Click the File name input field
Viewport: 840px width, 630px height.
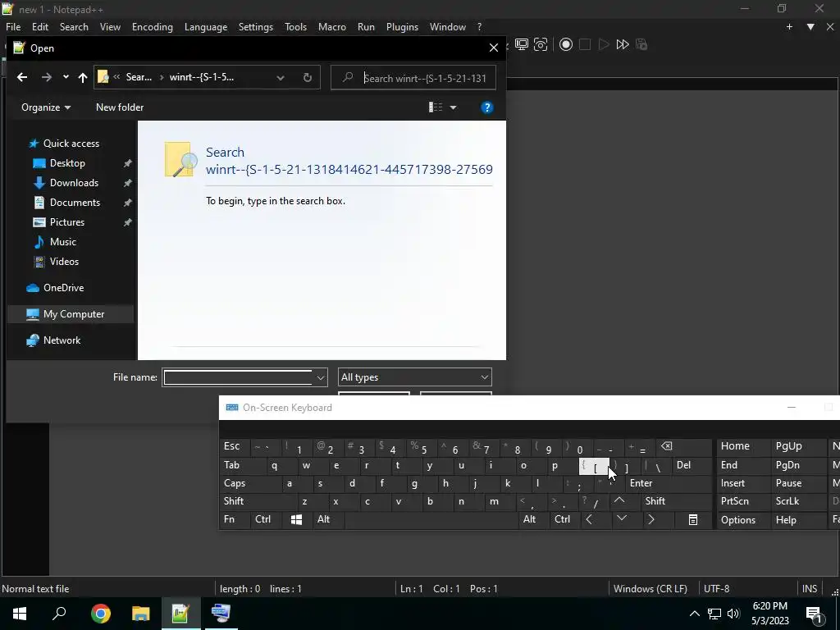[x=239, y=377]
